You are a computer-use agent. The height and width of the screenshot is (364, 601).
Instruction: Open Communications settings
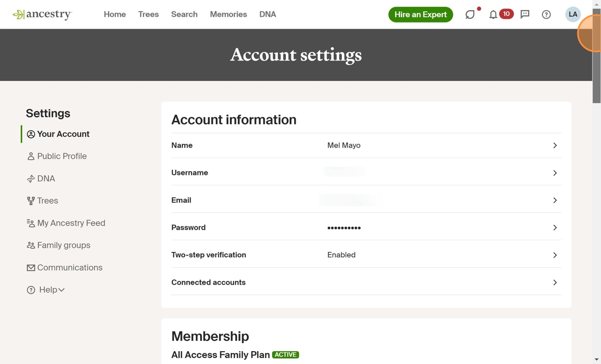pyautogui.click(x=70, y=268)
